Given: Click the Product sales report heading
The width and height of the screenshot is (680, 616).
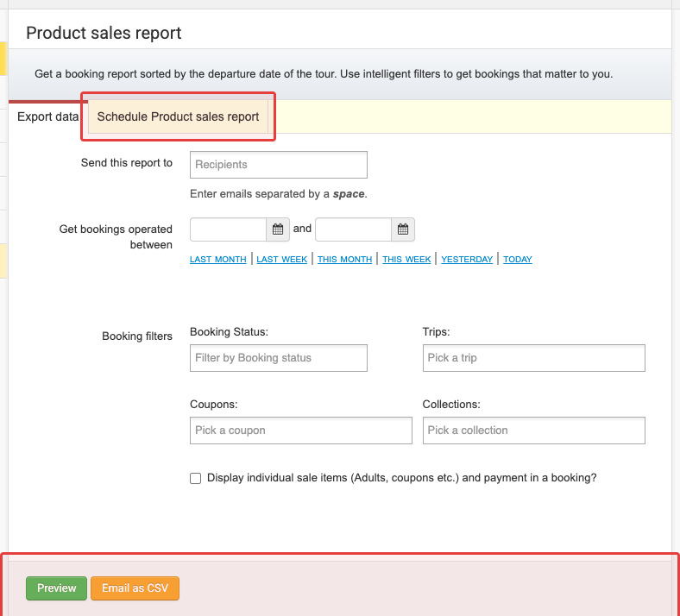Looking at the screenshot, I should coord(104,33).
